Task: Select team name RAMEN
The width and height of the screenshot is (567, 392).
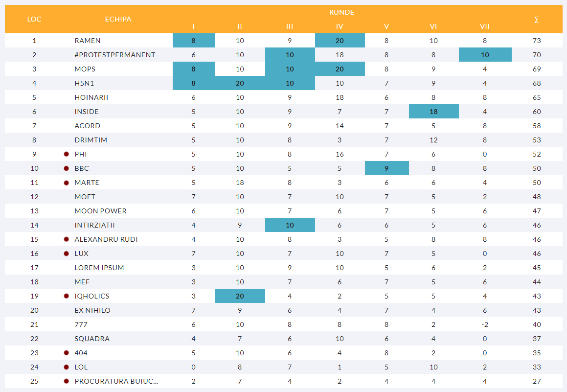Action: pos(88,41)
